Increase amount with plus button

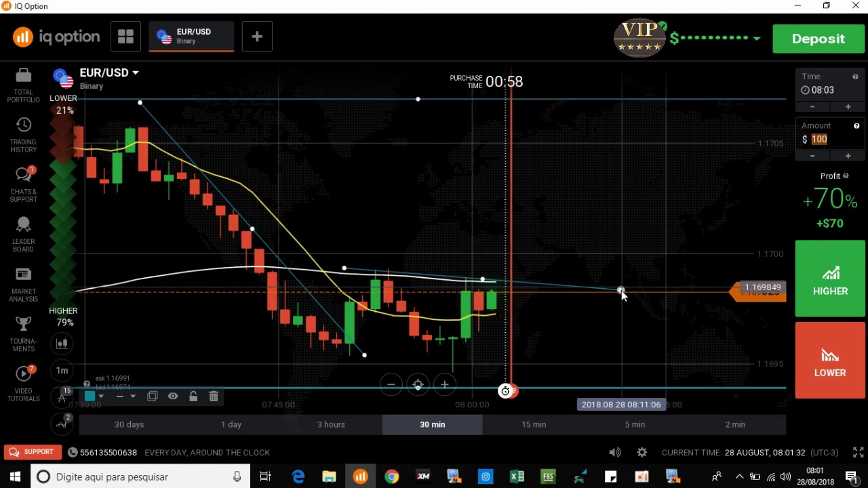848,157
